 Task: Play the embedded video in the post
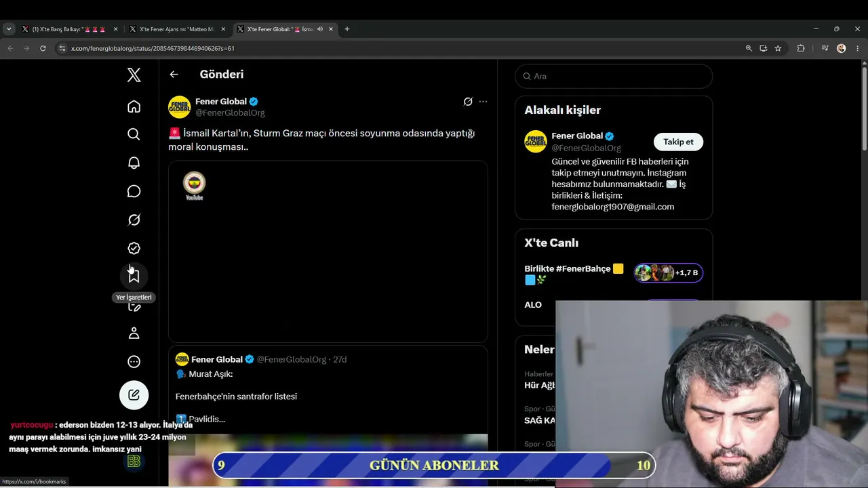click(x=328, y=251)
